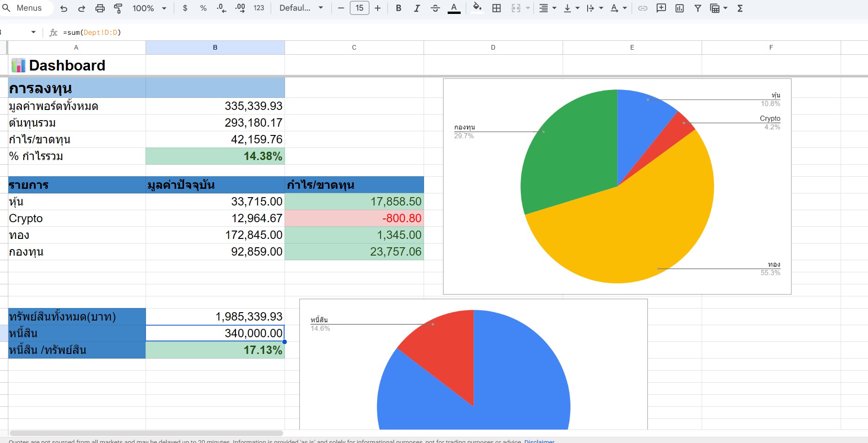The width and height of the screenshot is (868, 443).
Task: Search the Menus box
Action: [29, 8]
